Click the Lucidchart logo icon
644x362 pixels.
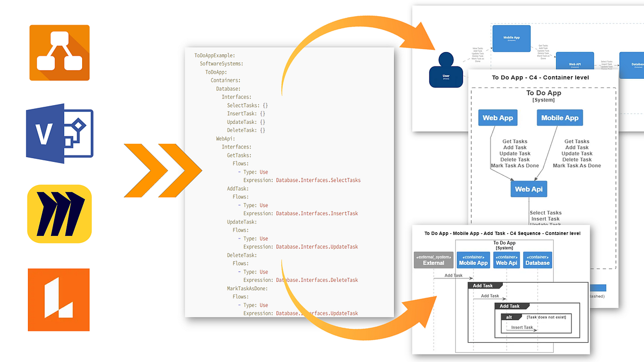click(x=59, y=299)
